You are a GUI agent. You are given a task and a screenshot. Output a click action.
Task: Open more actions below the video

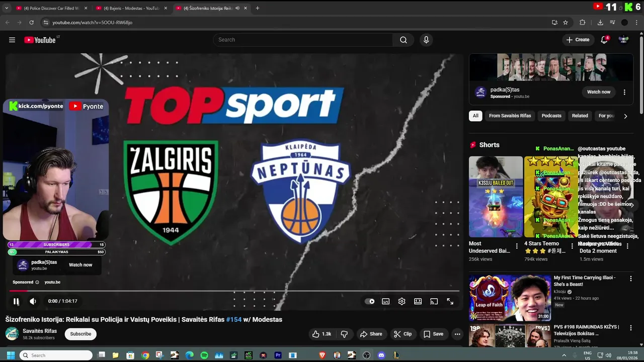coord(457,334)
